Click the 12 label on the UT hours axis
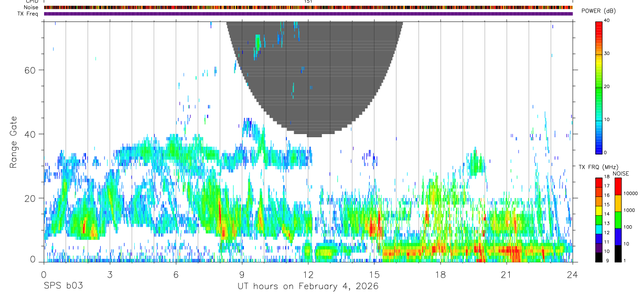644x297 pixels. pos(308,274)
